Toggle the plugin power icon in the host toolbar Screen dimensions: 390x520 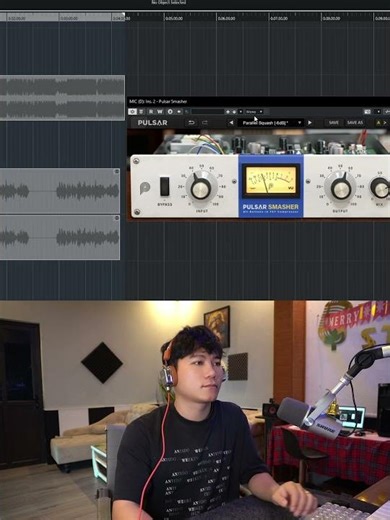click(132, 112)
